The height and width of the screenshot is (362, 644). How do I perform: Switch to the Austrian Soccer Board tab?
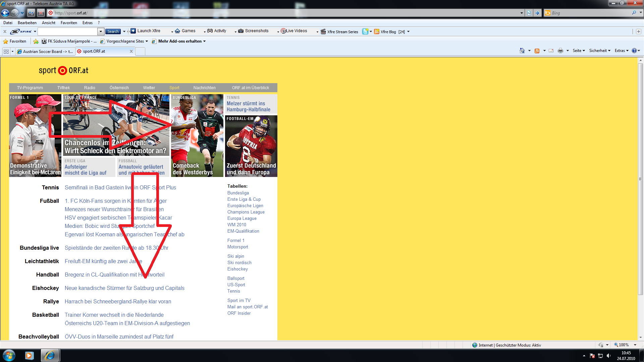pyautogui.click(x=45, y=51)
